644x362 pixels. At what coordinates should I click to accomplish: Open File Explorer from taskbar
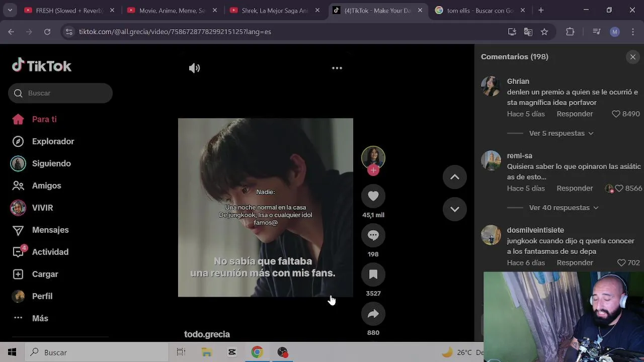click(x=207, y=352)
